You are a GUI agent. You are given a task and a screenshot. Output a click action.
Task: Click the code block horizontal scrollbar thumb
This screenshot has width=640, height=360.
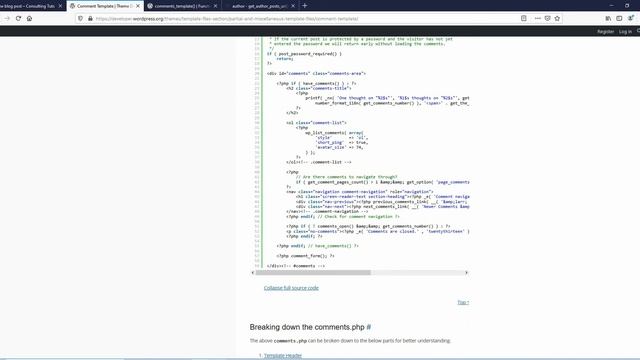(313, 273)
